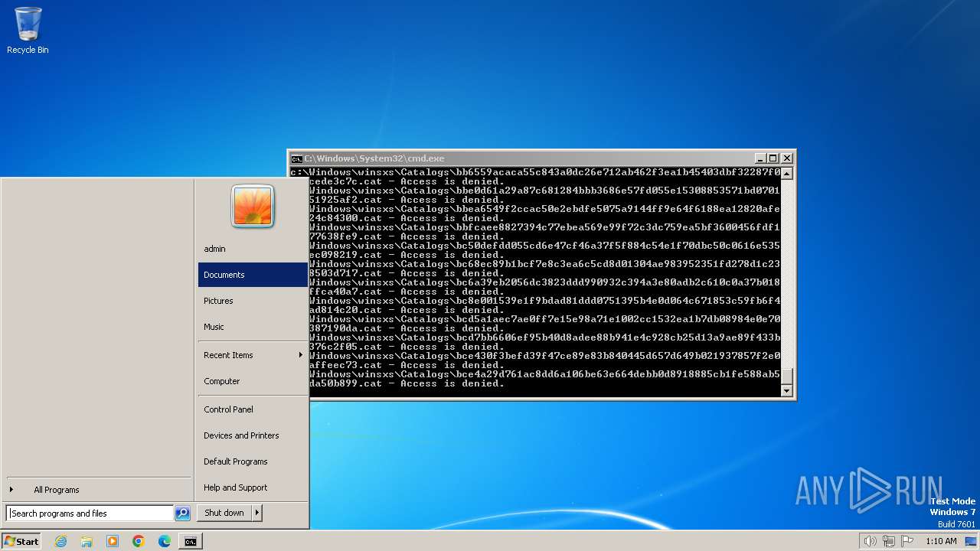980x551 pixels.
Task: Close the cmd.exe window
Action: [x=786, y=158]
